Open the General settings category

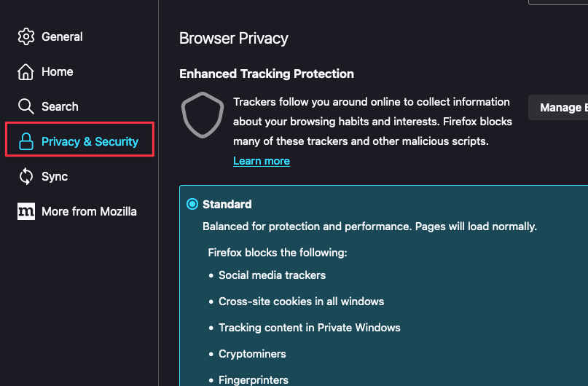point(62,36)
